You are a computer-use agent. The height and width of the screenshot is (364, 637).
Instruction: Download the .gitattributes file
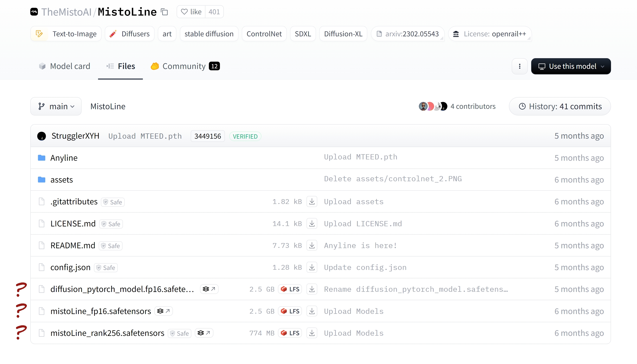click(x=312, y=202)
